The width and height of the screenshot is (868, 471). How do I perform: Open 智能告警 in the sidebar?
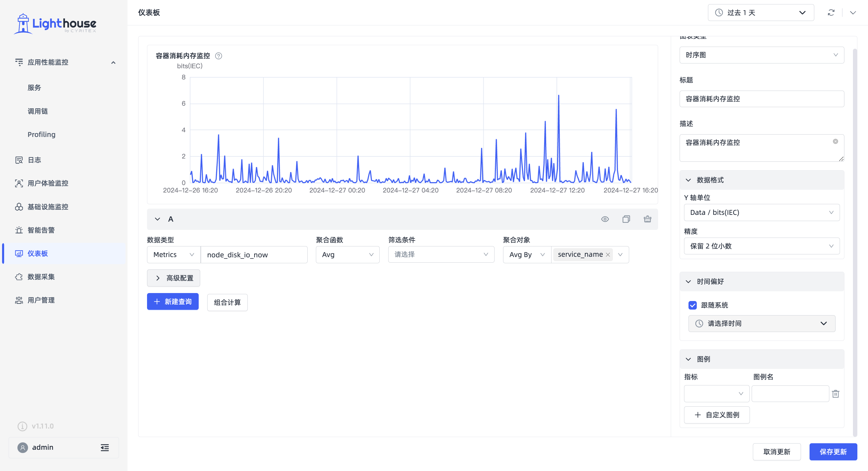pyautogui.click(x=41, y=230)
